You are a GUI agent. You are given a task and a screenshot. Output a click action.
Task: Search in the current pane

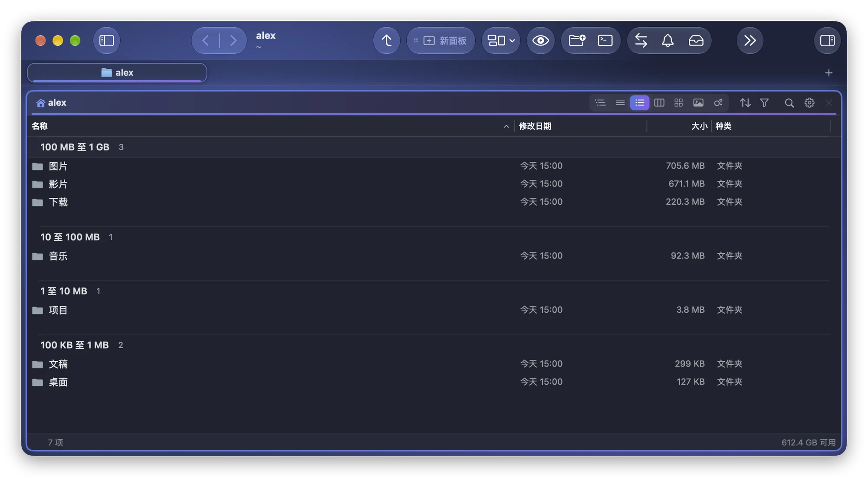pyautogui.click(x=789, y=103)
